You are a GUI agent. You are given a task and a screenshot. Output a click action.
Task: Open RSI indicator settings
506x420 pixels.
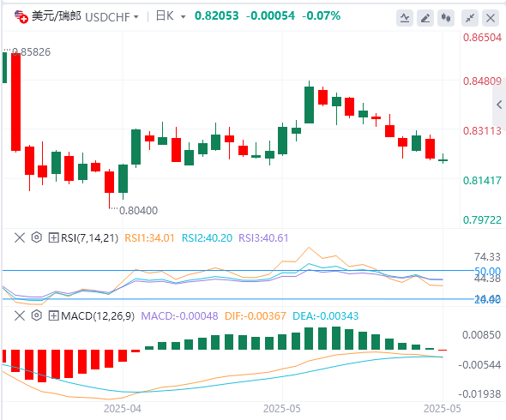tap(37, 237)
